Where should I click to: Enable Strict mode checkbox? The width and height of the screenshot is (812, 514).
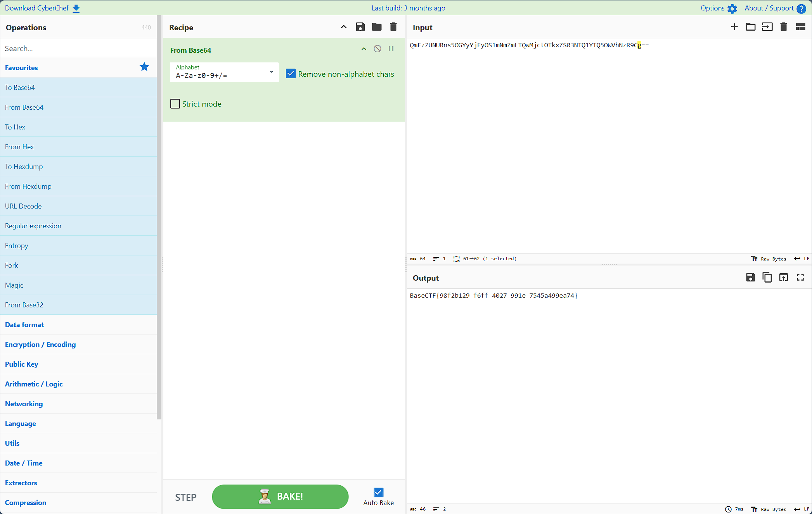point(175,104)
